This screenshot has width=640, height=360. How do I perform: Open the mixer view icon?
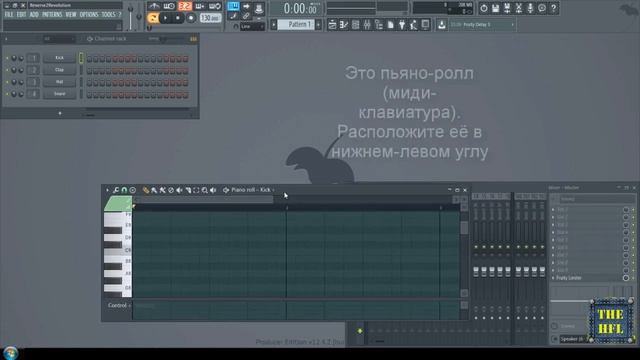point(367,25)
